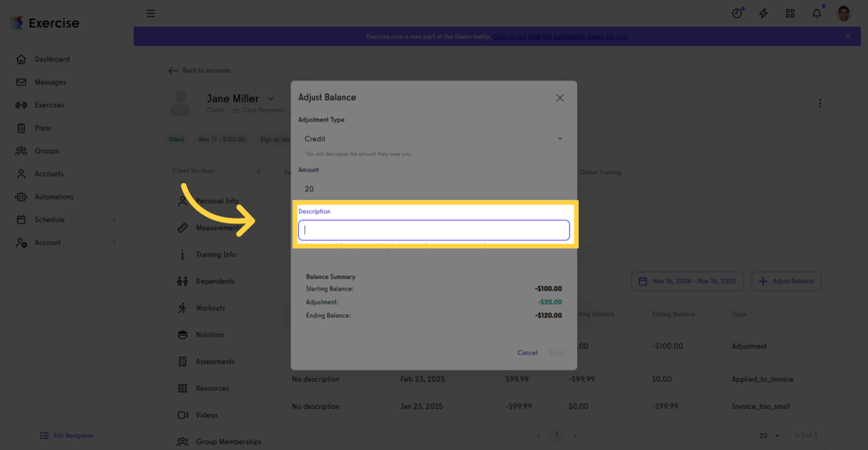Screen dimensions: 868x450
Task: Open the three-dot more options menu
Action: (x=820, y=103)
